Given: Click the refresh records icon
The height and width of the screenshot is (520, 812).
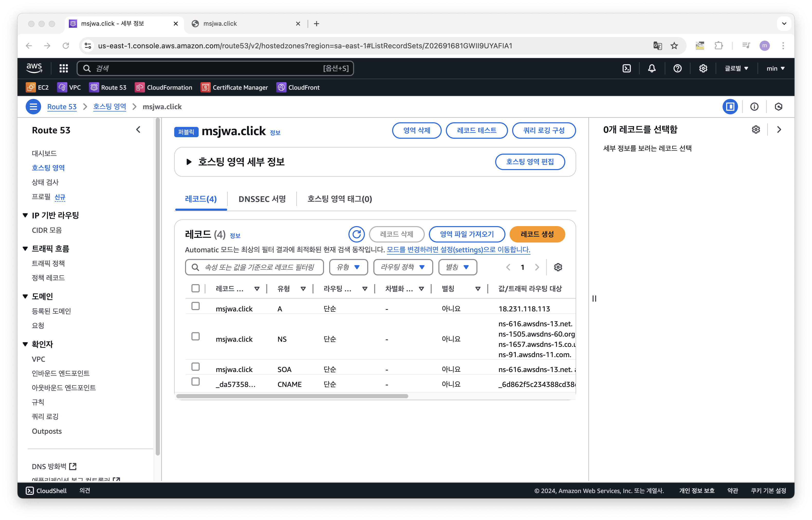Looking at the screenshot, I should point(356,234).
